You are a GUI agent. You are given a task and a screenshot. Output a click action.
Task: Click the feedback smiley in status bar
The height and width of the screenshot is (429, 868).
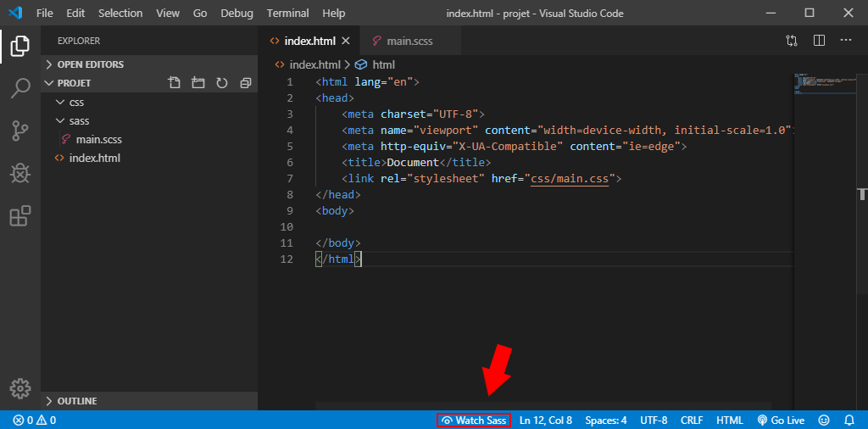[x=825, y=421]
